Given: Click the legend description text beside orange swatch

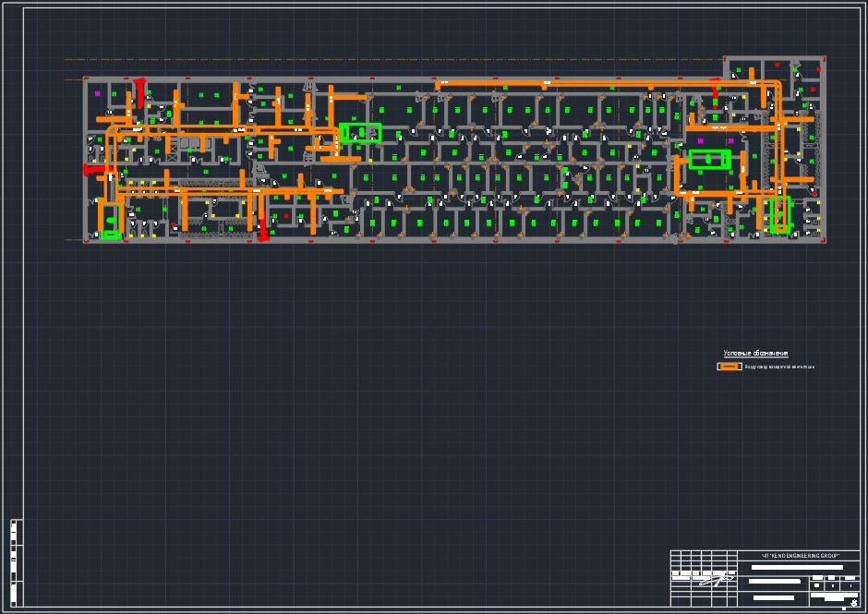Looking at the screenshot, I should [780, 367].
